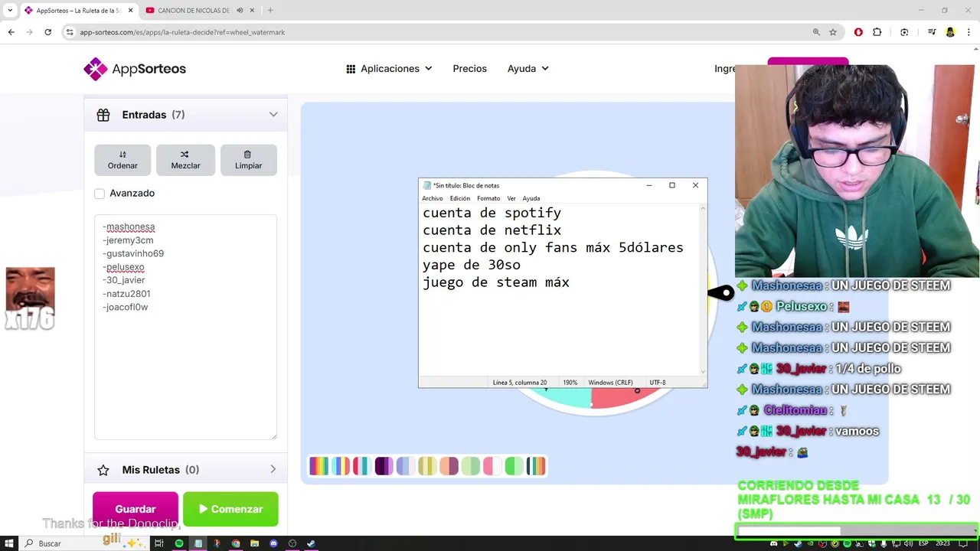Collapse the Entradas panel chevron
980x551 pixels.
(x=273, y=115)
